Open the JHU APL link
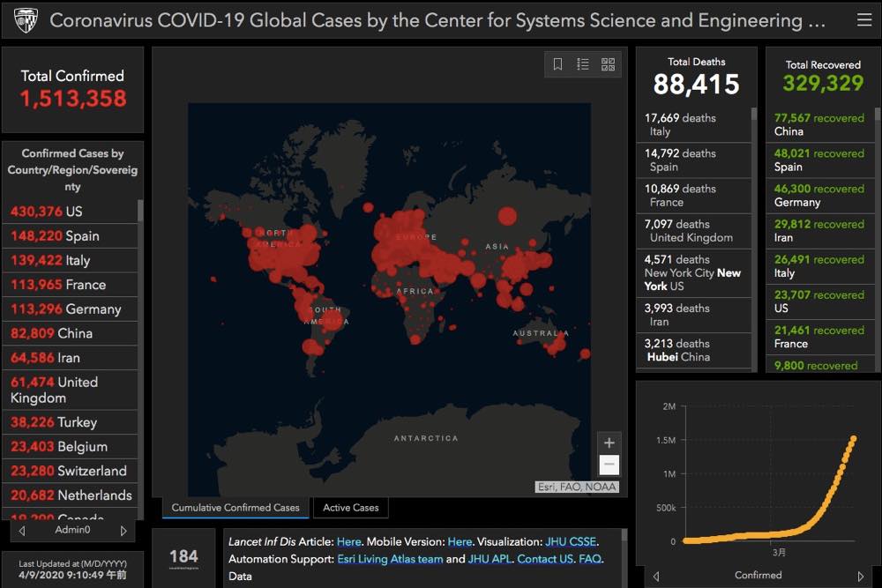The width and height of the screenshot is (882, 588). (x=490, y=559)
